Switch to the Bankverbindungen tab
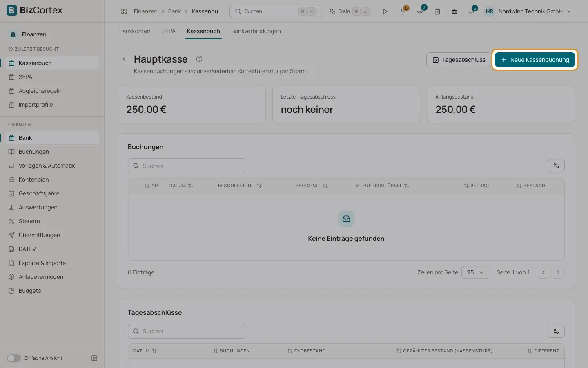This screenshot has width=588, height=368. click(x=256, y=31)
